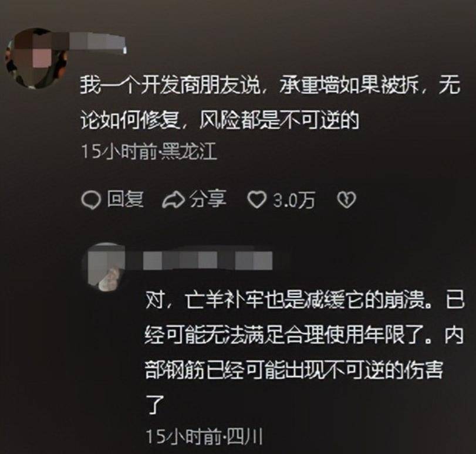
Task: Select the 回复 text label
Action: (125, 199)
